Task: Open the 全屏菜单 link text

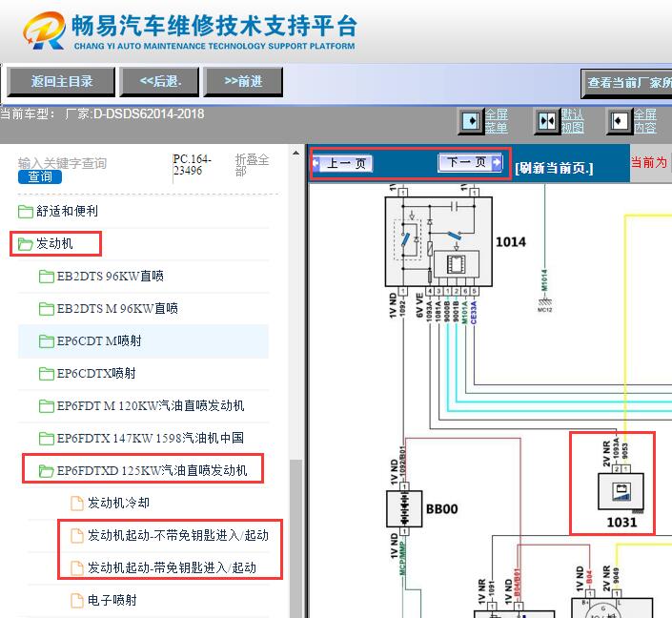Action: (497, 121)
